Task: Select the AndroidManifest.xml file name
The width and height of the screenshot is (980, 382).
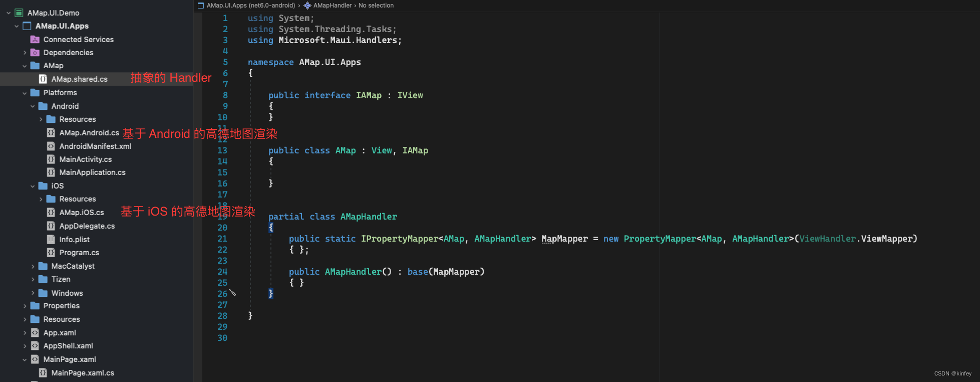Action: [95, 146]
